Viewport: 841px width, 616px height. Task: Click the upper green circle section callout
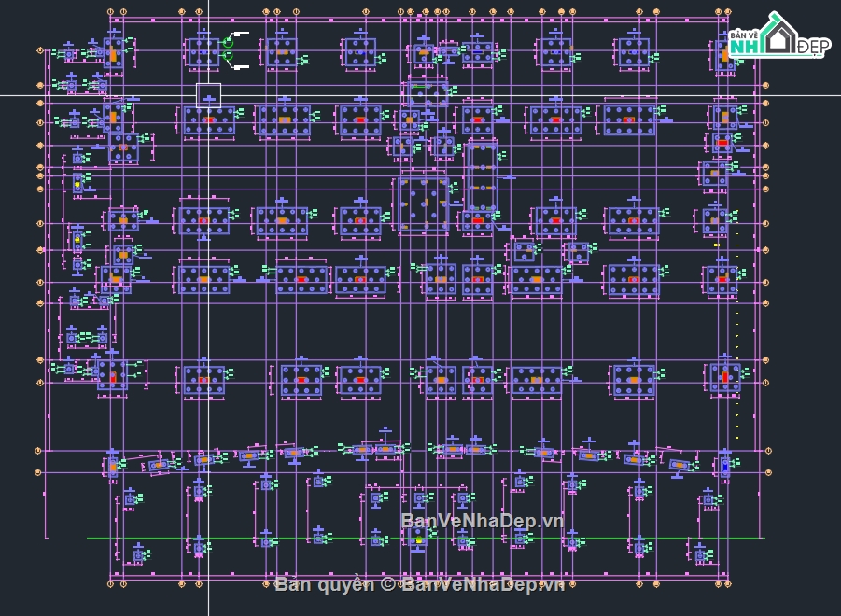coord(229,41)
